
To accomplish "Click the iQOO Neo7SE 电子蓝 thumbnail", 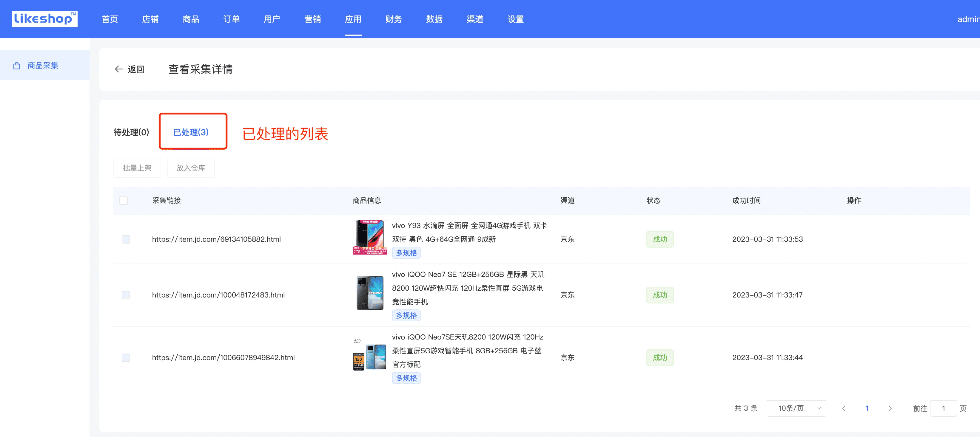I will [370, 355].
